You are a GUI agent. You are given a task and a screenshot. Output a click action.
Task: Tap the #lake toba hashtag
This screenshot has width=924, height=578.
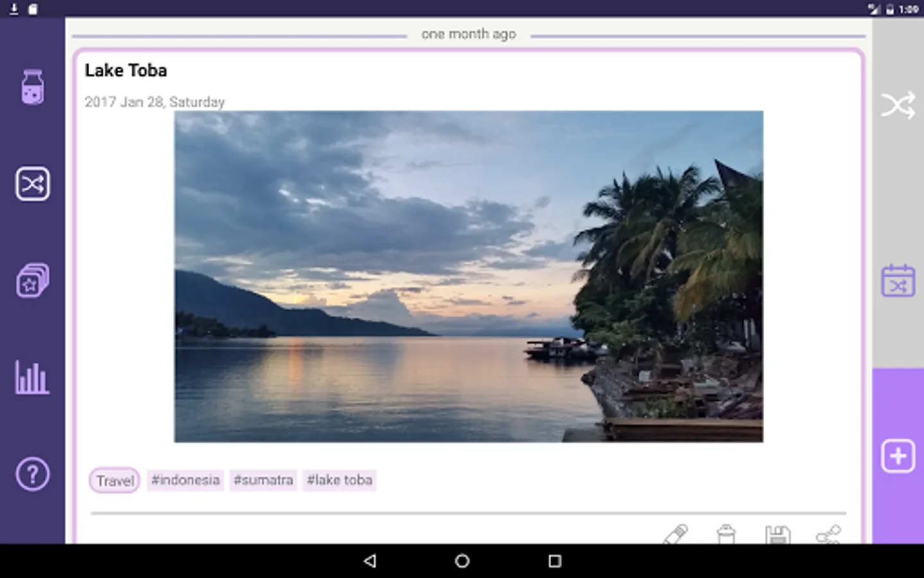click(x=339, y=480)
